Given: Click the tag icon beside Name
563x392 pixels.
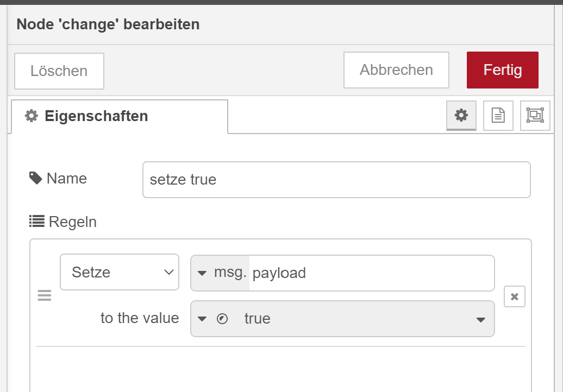Looking at the screenshot, I should click(36, 178).
